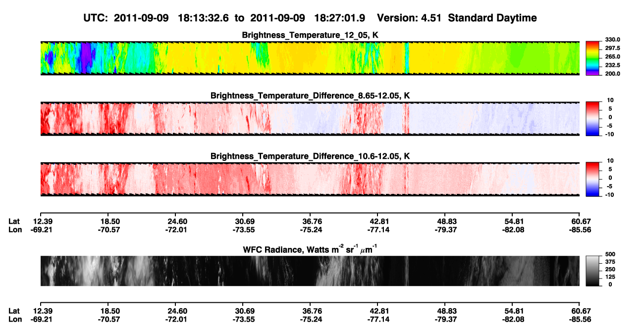Click latitude 18.50 under the WFC panel
The image size is (644, 330).
point(110,311)
